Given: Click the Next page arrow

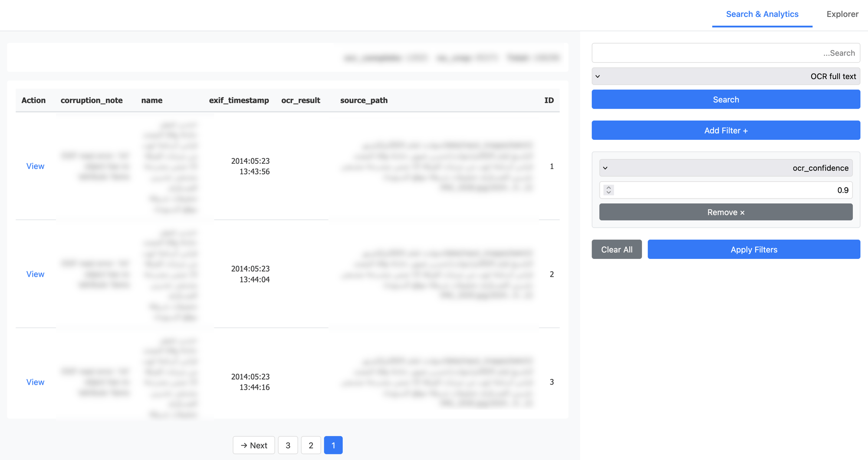Looking at the screenshot, I should coord(253,445).
